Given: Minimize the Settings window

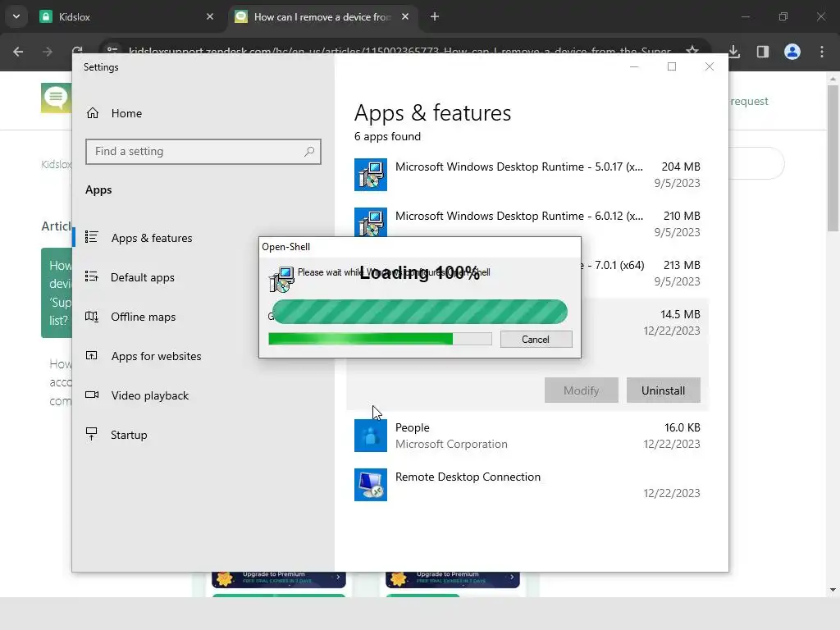Looking at the screenshot, I should coord(634,66).
